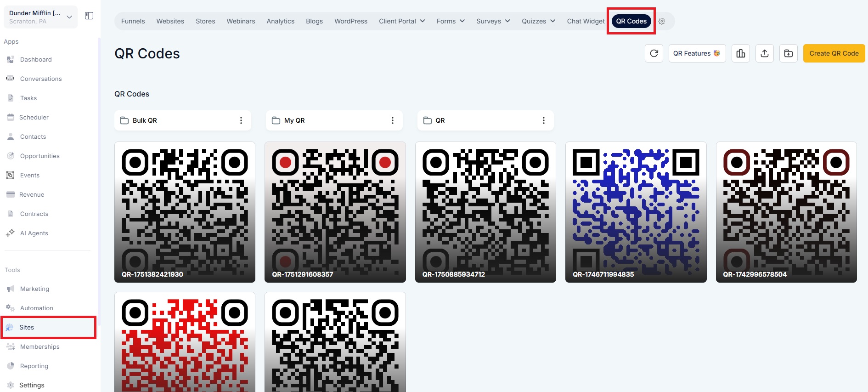Click the Settings gear icon in sidebar
Viewport: 868px width, 392px height.
pos(11,385)
